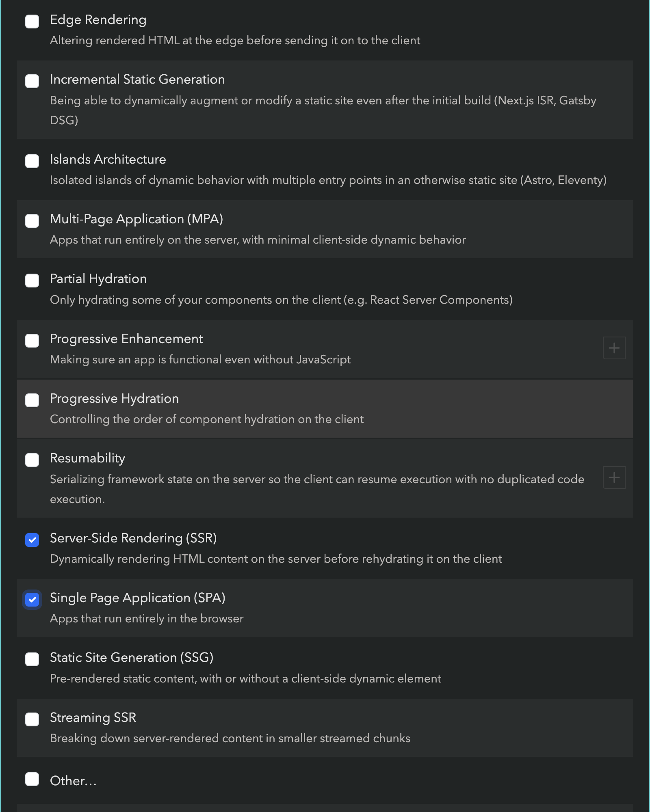Check the Edge Rendering checkbox
650x812 pixels.
[32, 22]
